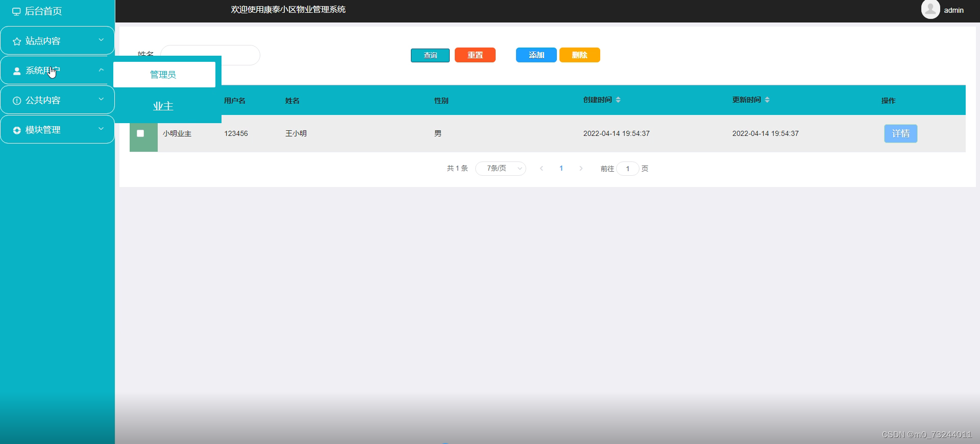
Task: Expand the 公共内容 menu chevron
Action: (101, 99)
